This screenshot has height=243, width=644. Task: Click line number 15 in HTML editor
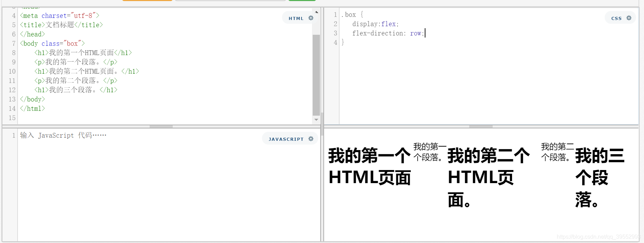(12, 118)
